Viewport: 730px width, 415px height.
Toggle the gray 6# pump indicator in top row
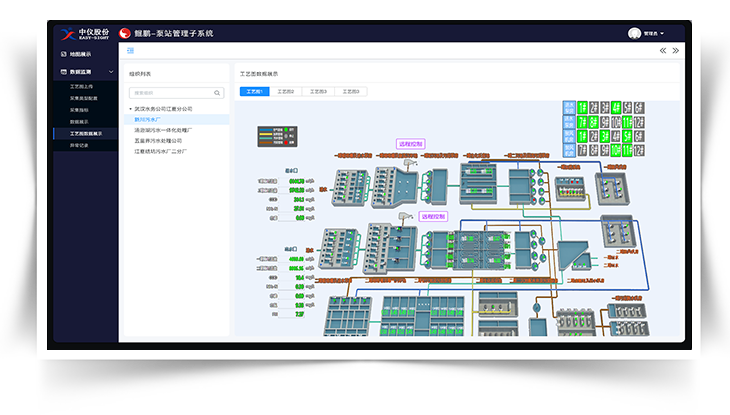[638, 106]
